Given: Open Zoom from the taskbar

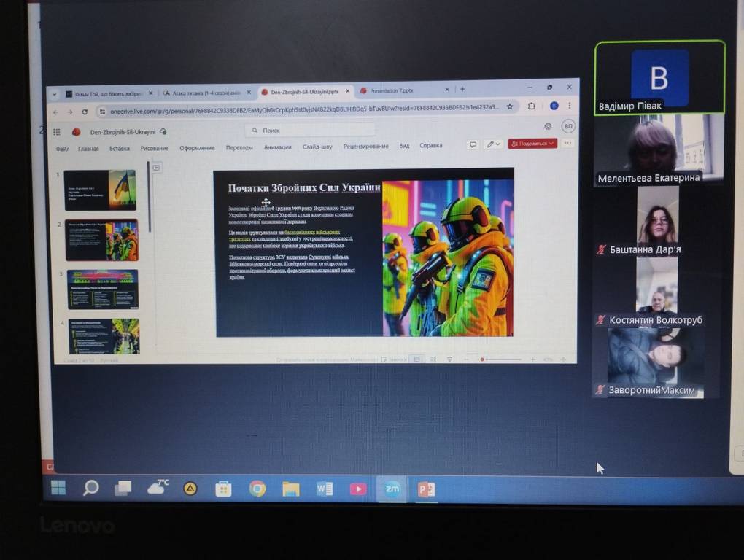Looking at the screenshot, I should 392,489.
